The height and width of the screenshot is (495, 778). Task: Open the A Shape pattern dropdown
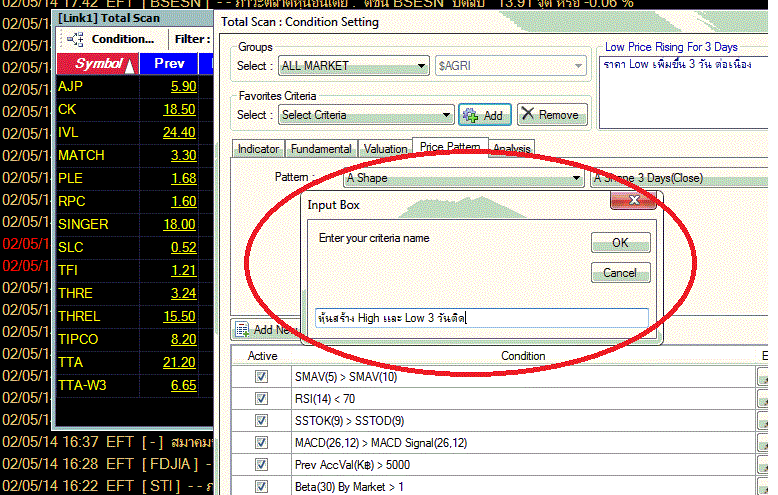click(x=463, y=178)
